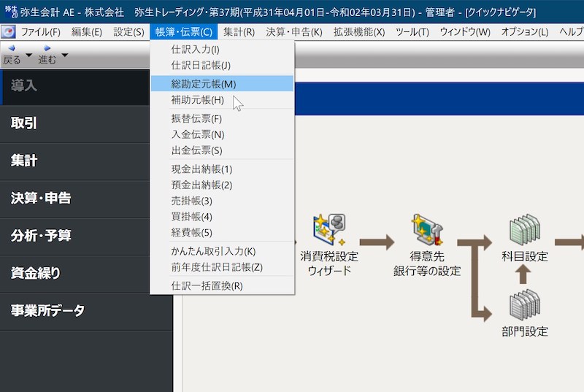Screen dimensions: 584x392
Task: Close the 帳簿・伝票(C) menu
Action: 184,32
